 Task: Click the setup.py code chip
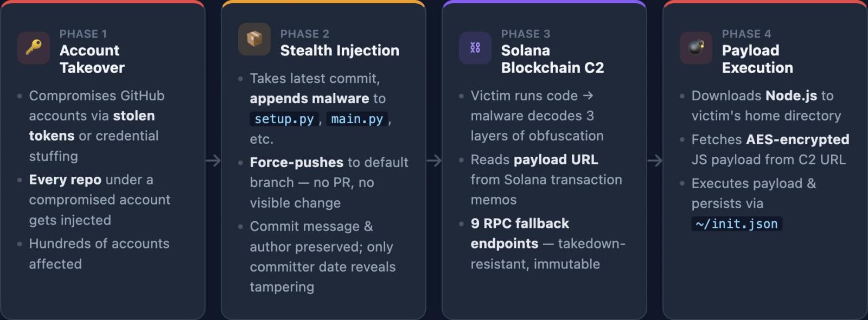point(284,119)
